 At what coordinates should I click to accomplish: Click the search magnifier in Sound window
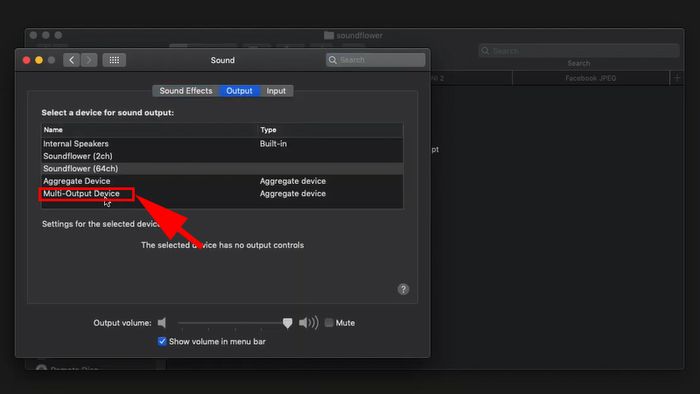point(333,60)
